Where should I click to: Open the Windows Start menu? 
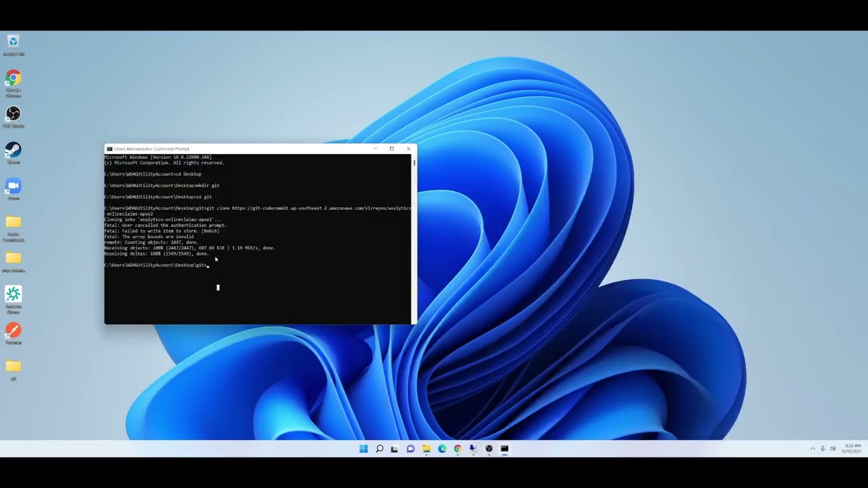point(363,449)
